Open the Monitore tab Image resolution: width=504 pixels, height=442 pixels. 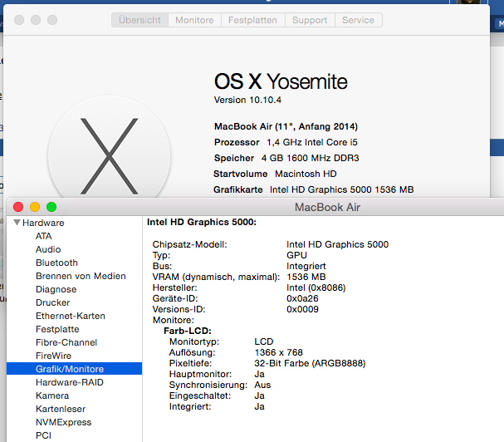pyautogui.click(x=194, y=20)
